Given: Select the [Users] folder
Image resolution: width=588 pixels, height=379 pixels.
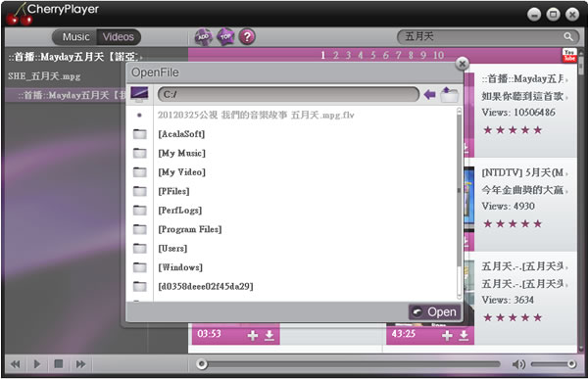Looking at the screenshot, I should click(172, 248).
